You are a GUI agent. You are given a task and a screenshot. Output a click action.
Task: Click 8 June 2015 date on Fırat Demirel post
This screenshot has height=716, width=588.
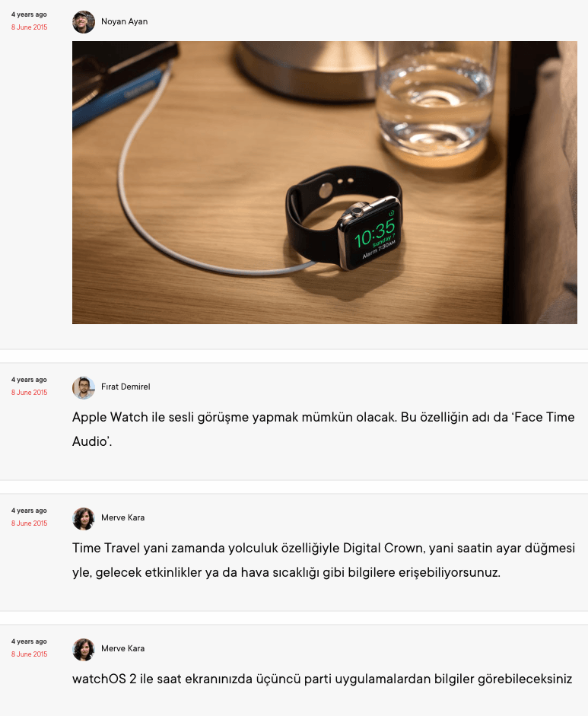pyautogui.click(x=29, y=393)
